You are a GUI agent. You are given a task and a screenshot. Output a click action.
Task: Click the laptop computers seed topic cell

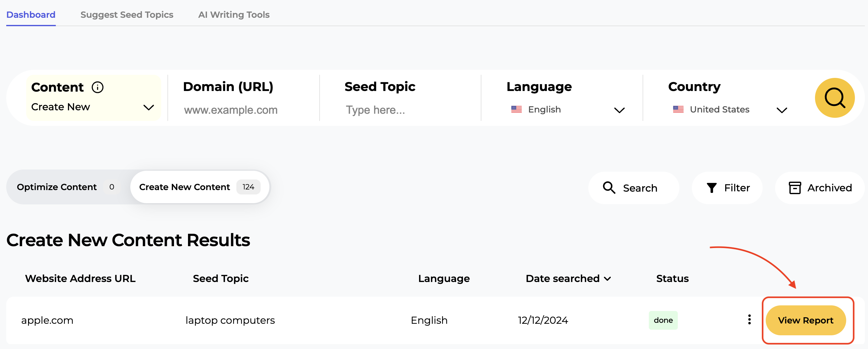point(230,320)
